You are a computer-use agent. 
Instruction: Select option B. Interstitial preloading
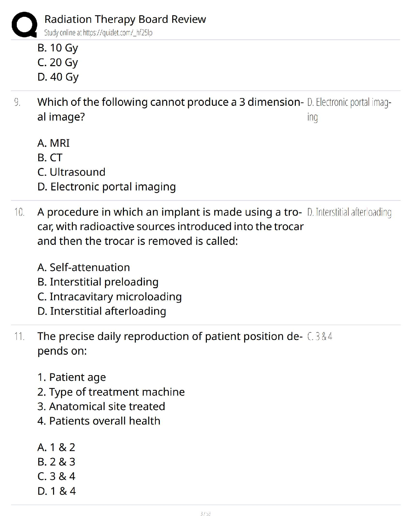(x=98, y=282)
